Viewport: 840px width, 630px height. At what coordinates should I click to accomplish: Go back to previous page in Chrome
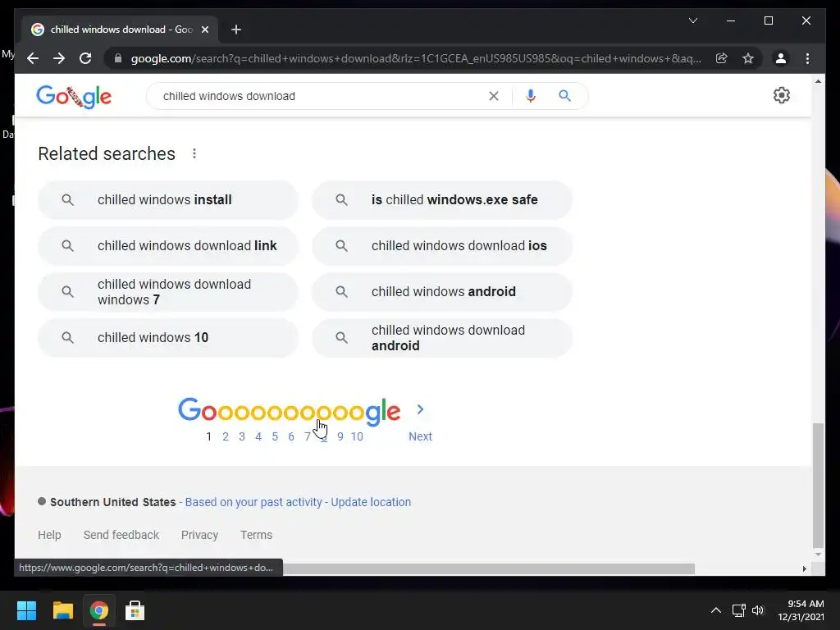pos(33,58)
